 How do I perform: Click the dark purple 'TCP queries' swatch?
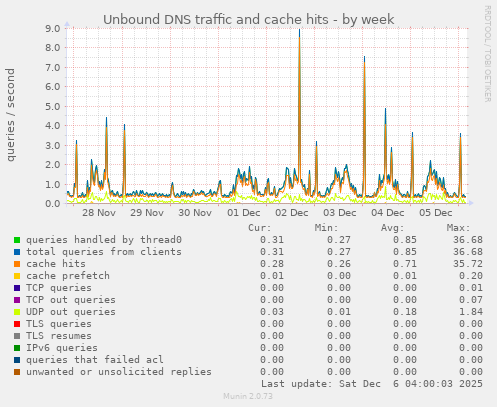[x=17, y=288]
